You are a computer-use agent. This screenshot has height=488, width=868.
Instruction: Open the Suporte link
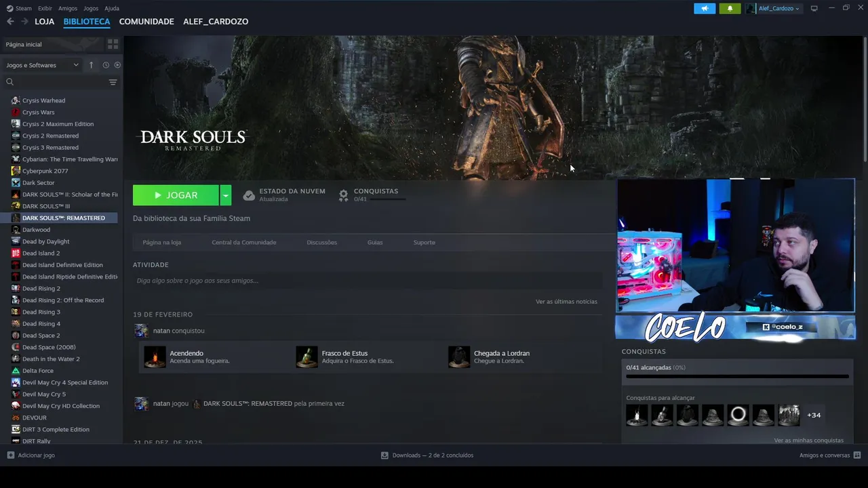point(425,242)
